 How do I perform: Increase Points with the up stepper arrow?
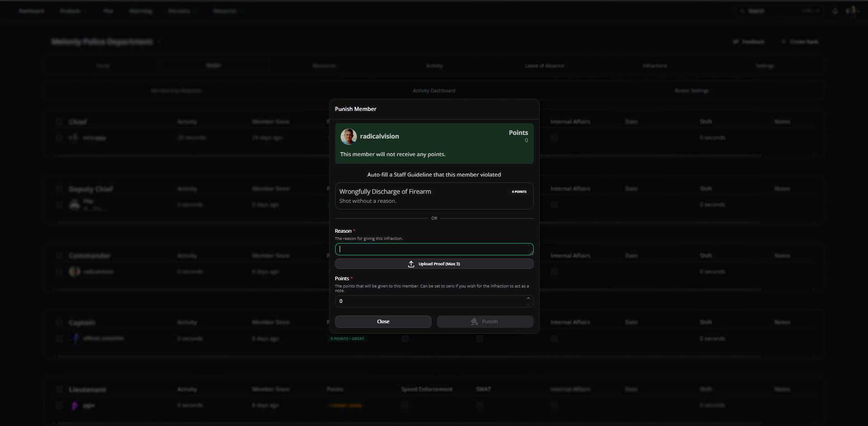[528, 298]
